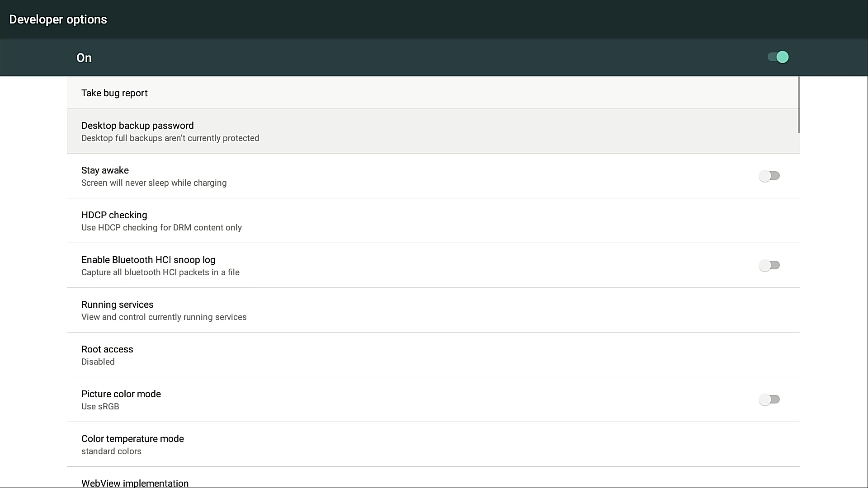The height and width of the screenshot is (488, 868).
Task: Click the Developer options title
Action: pyautogui.click(x=58, y=19)
